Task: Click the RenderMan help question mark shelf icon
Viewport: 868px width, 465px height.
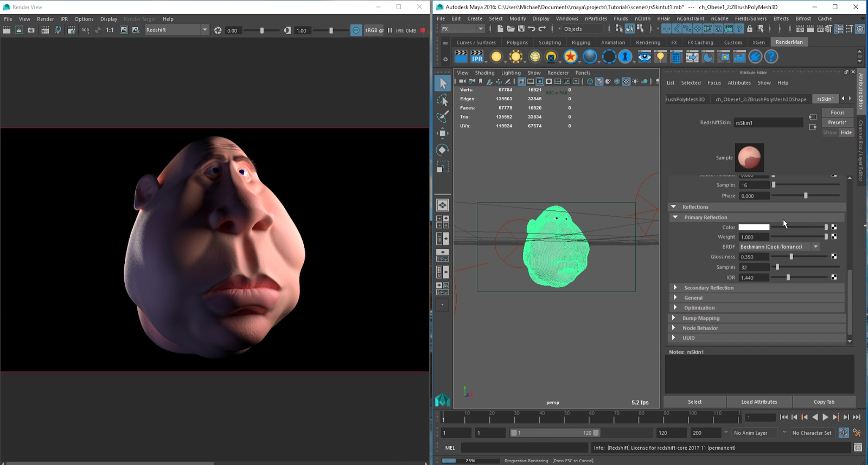Action: [771, 57]
